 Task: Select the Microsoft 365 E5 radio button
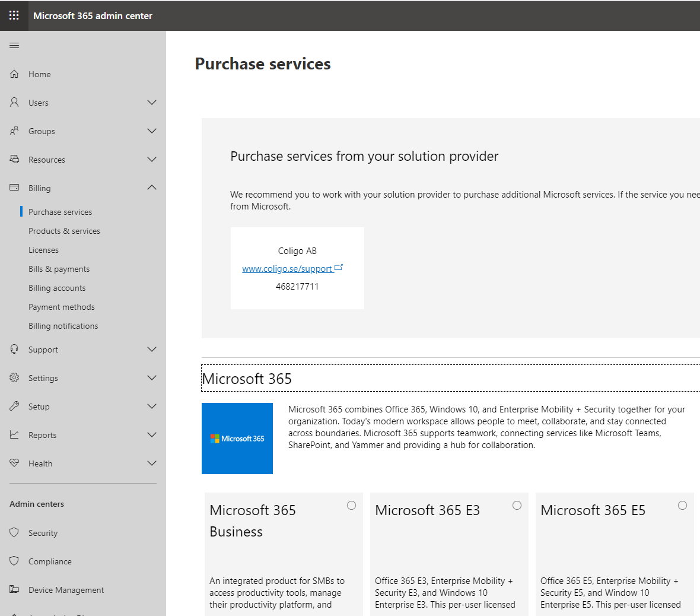(682, 504)
